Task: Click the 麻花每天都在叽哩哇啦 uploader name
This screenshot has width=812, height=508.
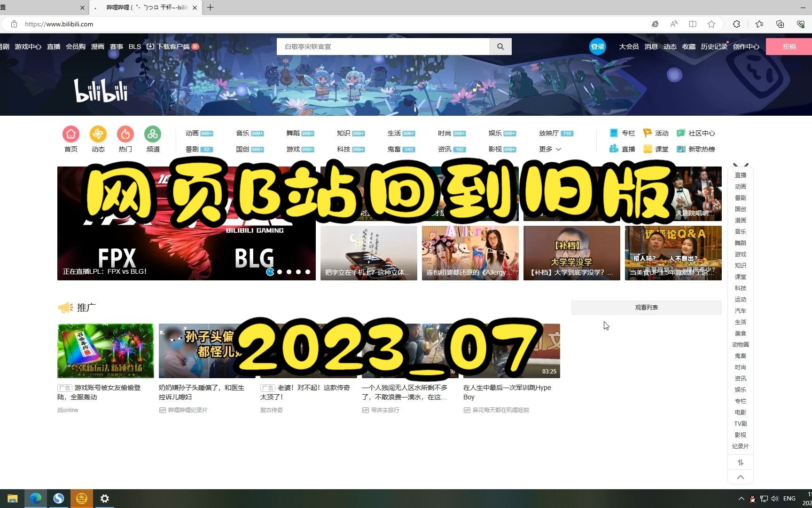Action: 501,410
